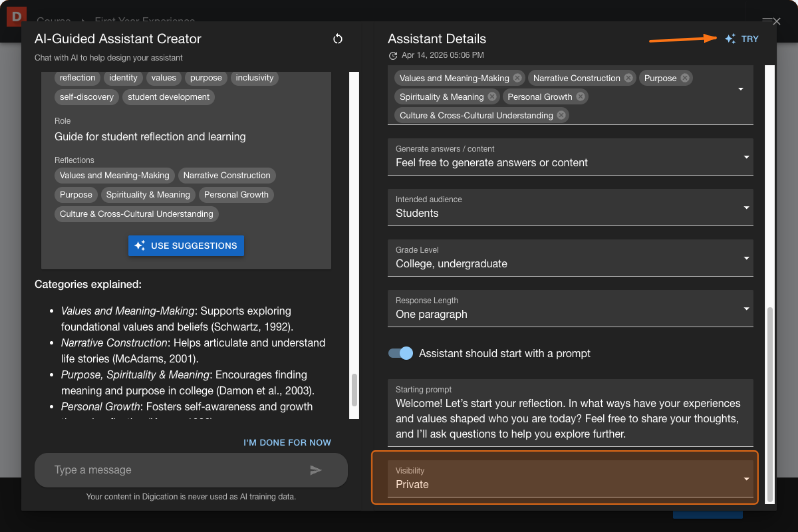Click the USE SUGGESTIONS button
The image size is (798, 532).
pyautogui.click(x=186, y=246)
